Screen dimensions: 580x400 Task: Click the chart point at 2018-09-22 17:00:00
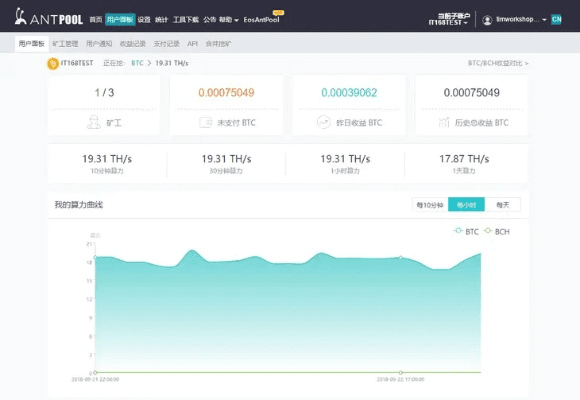(401, 258)
